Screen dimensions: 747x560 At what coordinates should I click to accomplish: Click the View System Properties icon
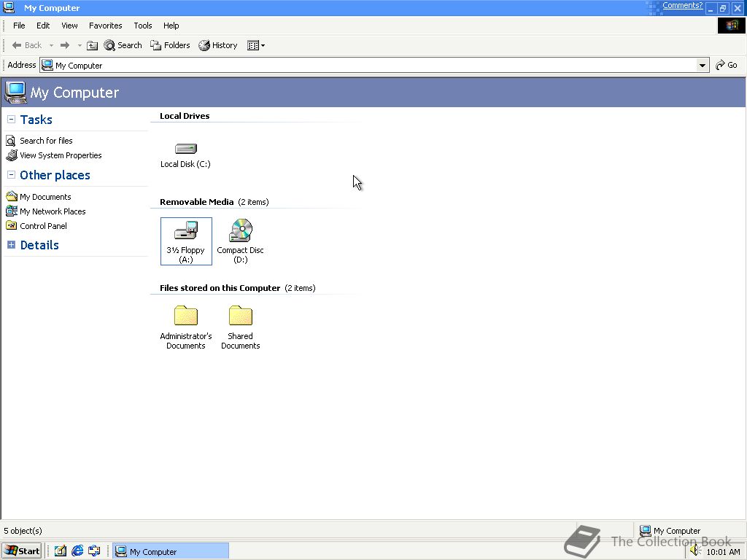pyautogui.click(x=12, y=155)
